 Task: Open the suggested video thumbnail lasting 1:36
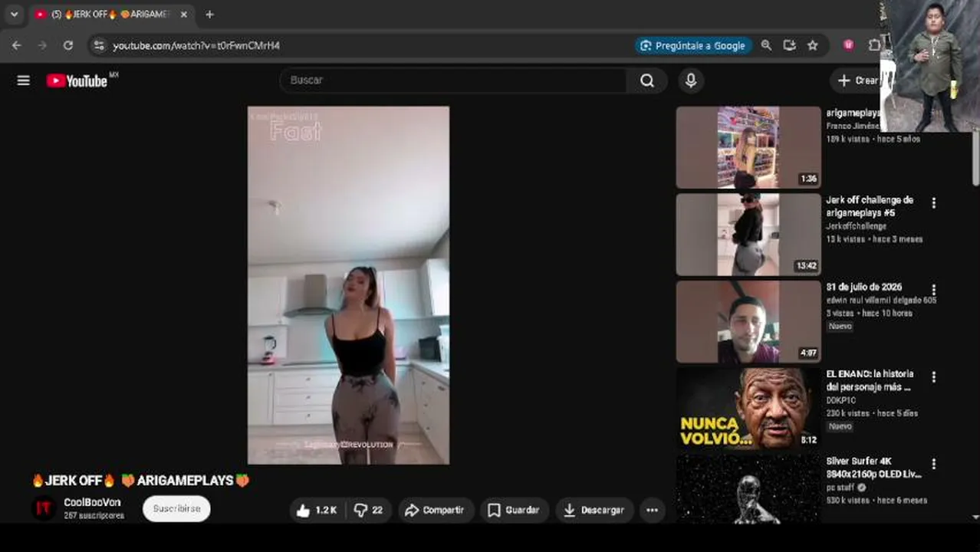click(x=748, y=147)
